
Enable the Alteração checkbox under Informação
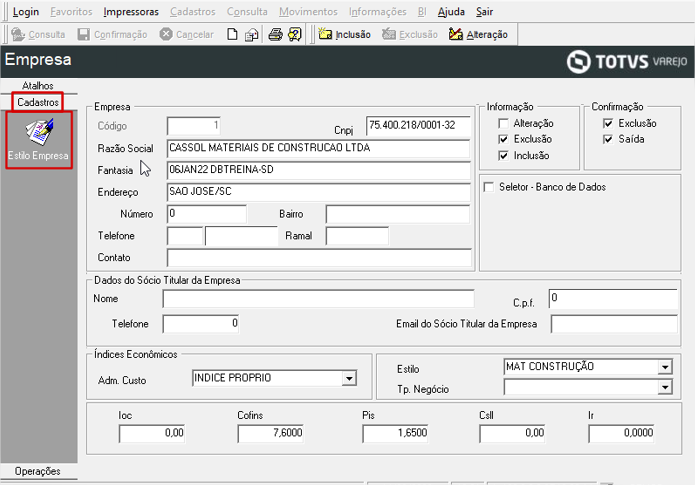tap(503, 123)
